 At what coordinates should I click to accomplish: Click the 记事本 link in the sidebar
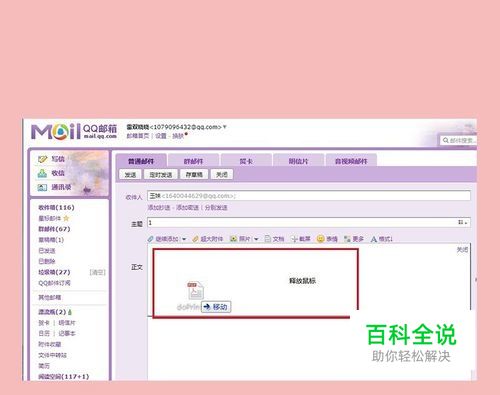coord(67,333)
